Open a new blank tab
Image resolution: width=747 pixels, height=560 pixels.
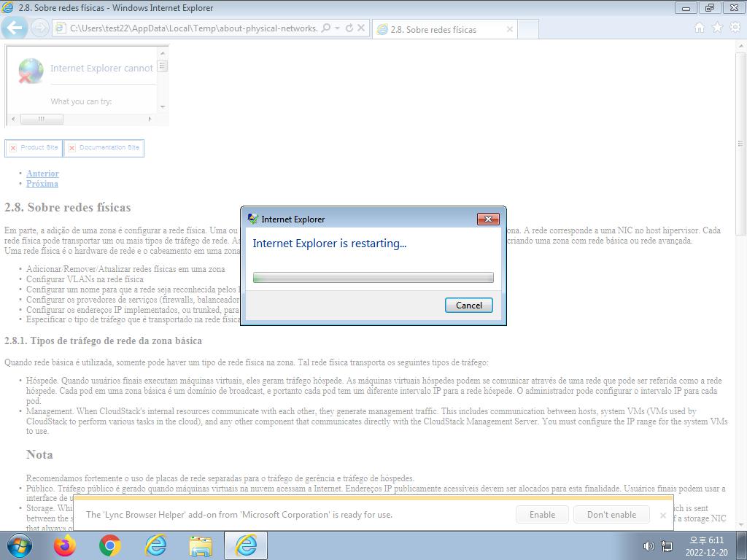click(528, 29)
